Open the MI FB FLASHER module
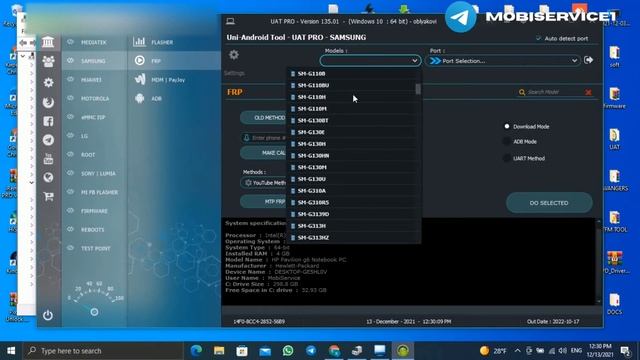The width and height of the screenshot is (640, 360). [x=99, y=192]
